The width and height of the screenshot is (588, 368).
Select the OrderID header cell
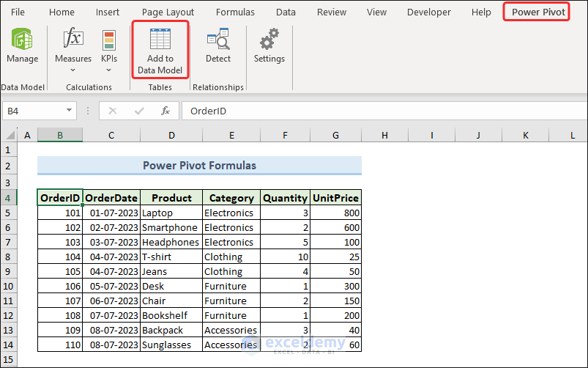[x=60, y=197]
